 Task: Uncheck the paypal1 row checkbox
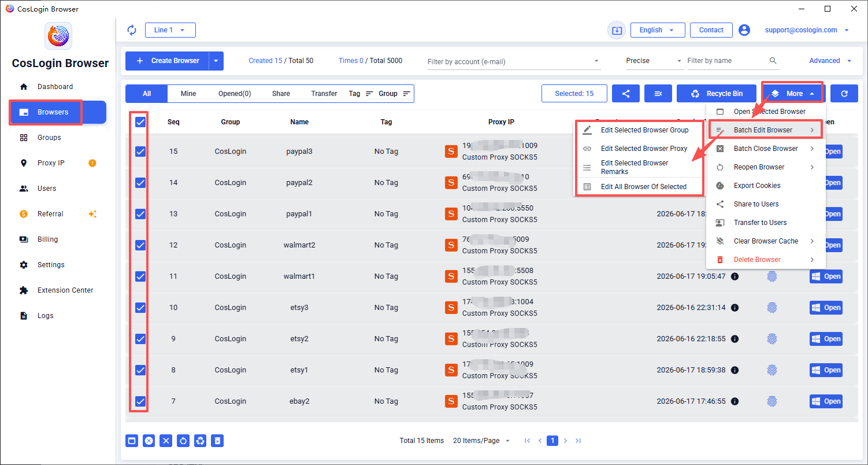click(140, 214)
